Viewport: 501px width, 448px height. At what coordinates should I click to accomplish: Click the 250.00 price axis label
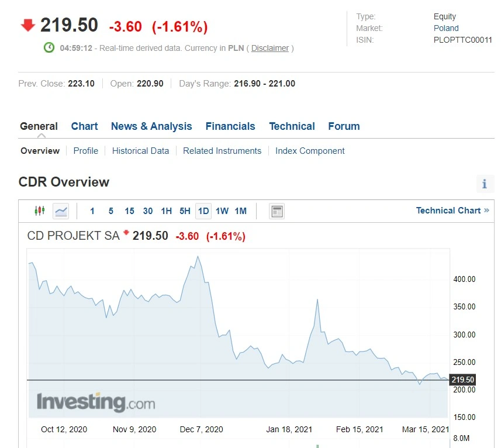coord(464,362)
